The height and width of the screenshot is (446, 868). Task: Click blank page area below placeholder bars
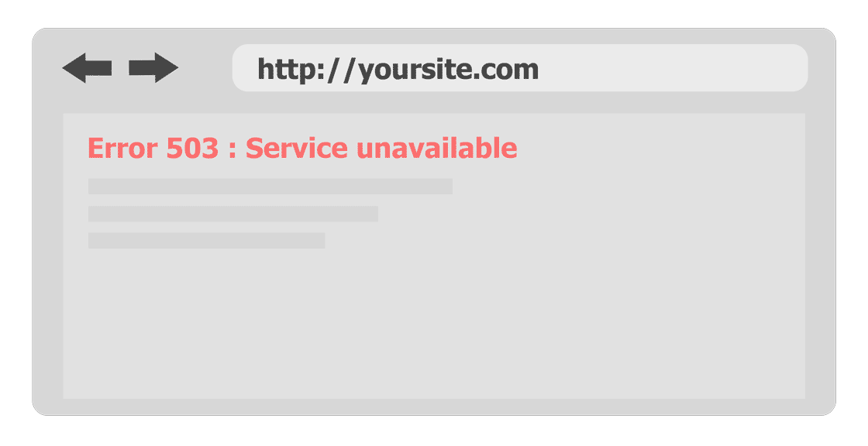tap(434, 327)
